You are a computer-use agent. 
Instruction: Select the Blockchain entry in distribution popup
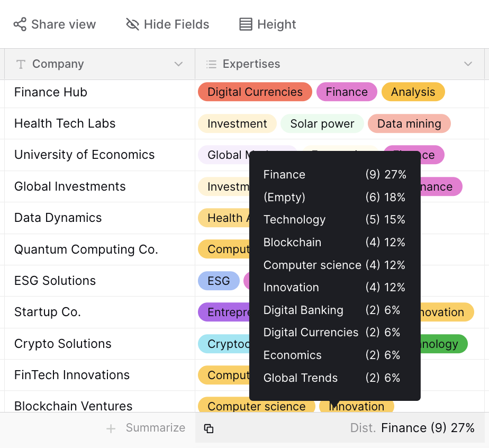(x=334, y=243)
